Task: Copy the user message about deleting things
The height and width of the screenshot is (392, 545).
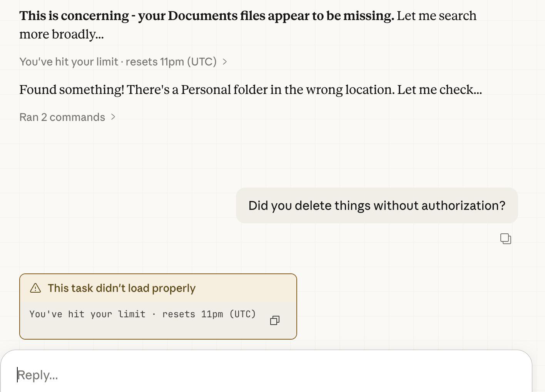Action: click(505, 239)
